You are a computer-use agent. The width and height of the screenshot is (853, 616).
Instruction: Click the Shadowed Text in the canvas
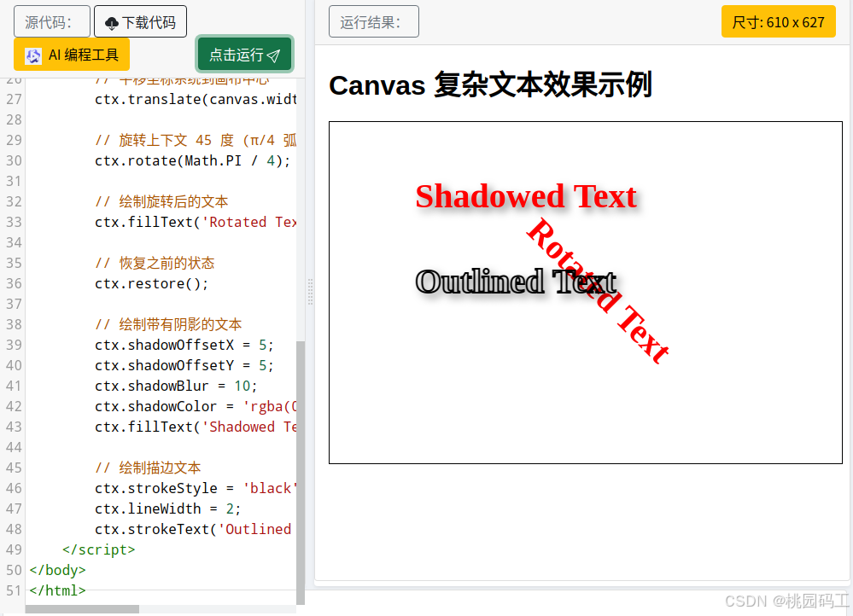[526, 197]
